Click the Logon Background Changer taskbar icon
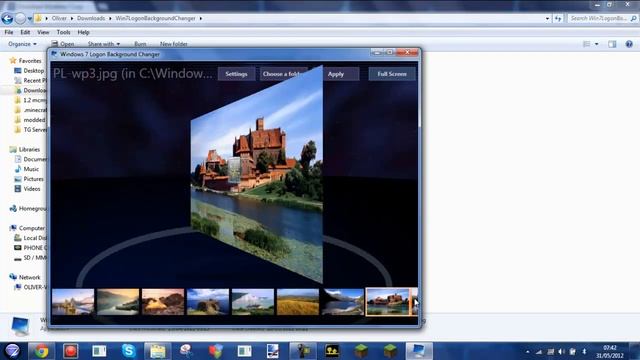 (419, 351)
